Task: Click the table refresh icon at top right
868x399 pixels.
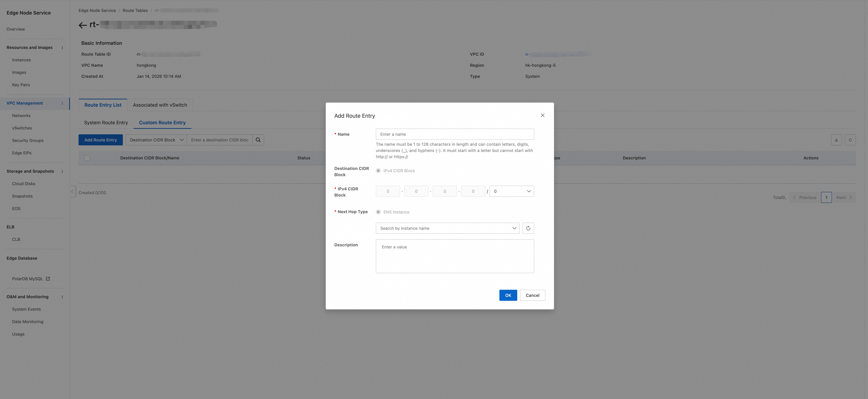Action: click(850, 140)
